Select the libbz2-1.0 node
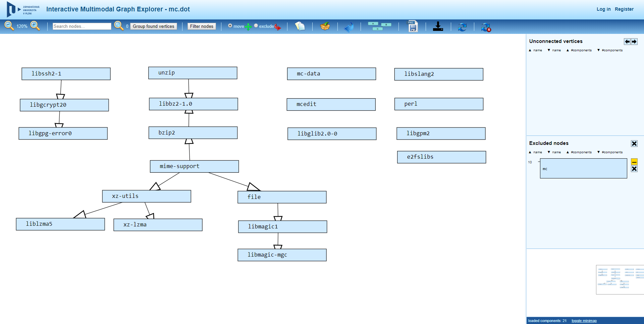The width and height of the screenshot is (644, 324). click(194, 104)
